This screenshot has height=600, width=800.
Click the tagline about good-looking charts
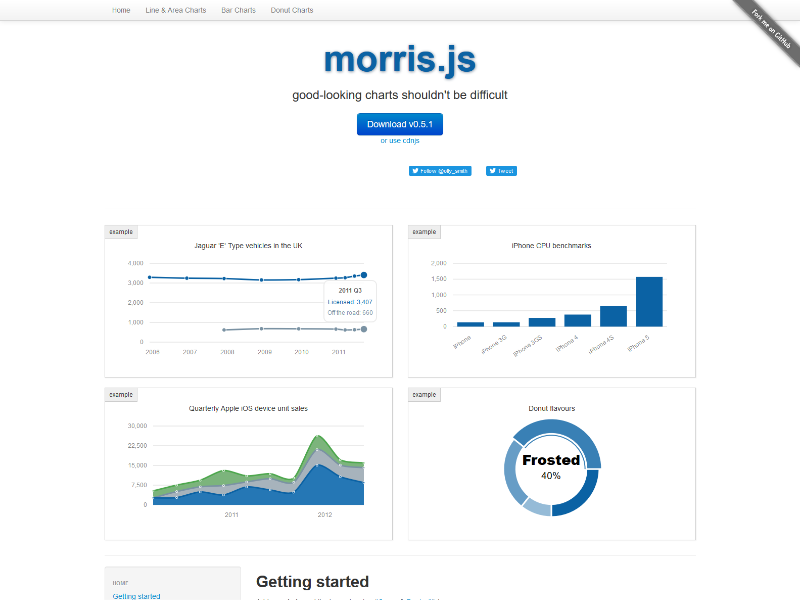click(x=399, y=95)
